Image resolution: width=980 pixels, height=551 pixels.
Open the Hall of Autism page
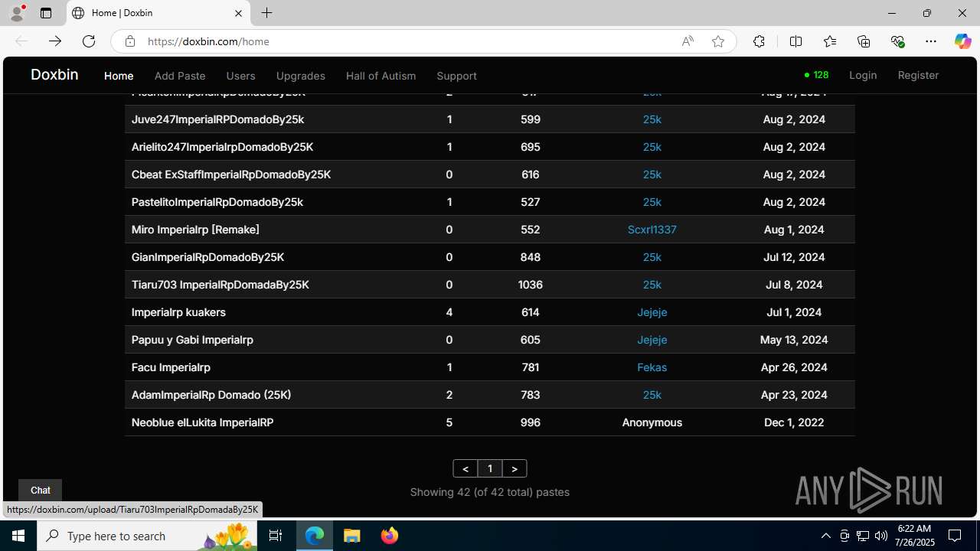tap(381, 76)
